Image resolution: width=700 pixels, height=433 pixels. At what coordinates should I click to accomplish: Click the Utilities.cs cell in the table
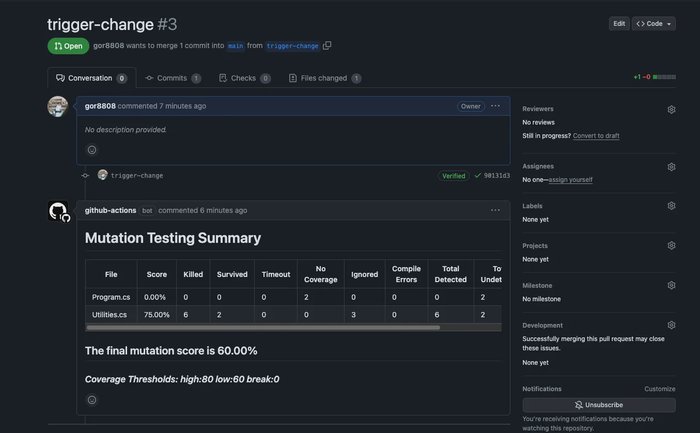111,315
